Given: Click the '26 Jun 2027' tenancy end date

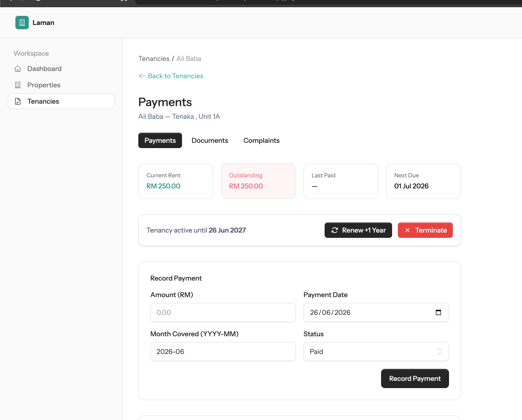Looking at the screenshot, I should coord(227,230).
